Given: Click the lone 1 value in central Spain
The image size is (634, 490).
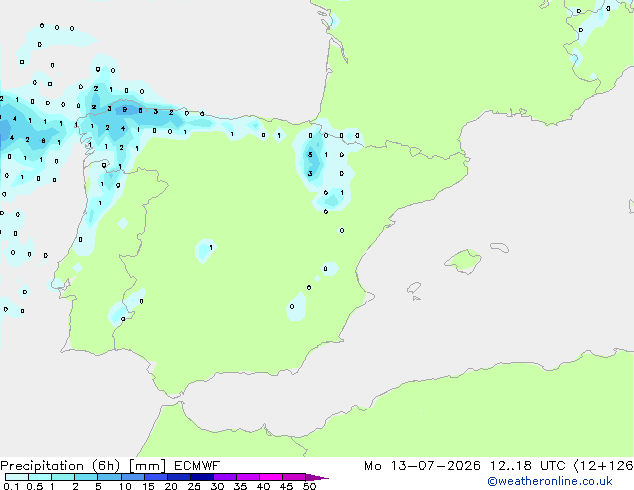Looking at the screenshot, I should click(x=211, y=247).
